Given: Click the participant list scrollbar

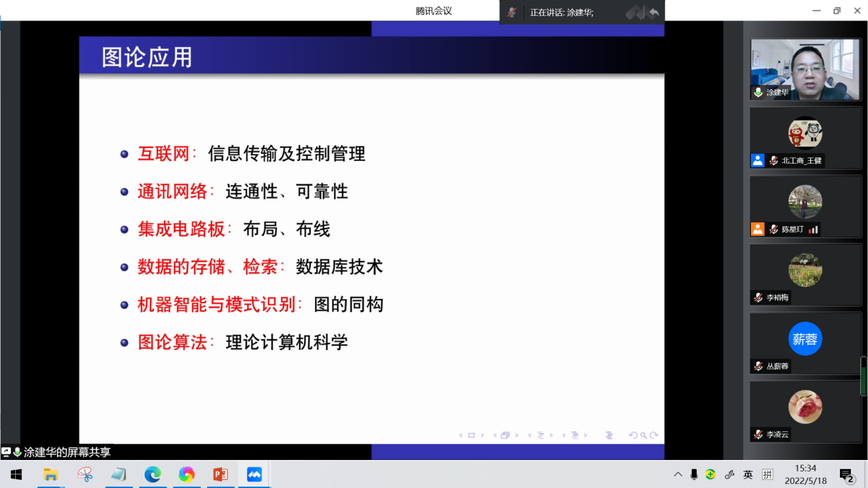Looking at the screenshot, I should [863, 376].
